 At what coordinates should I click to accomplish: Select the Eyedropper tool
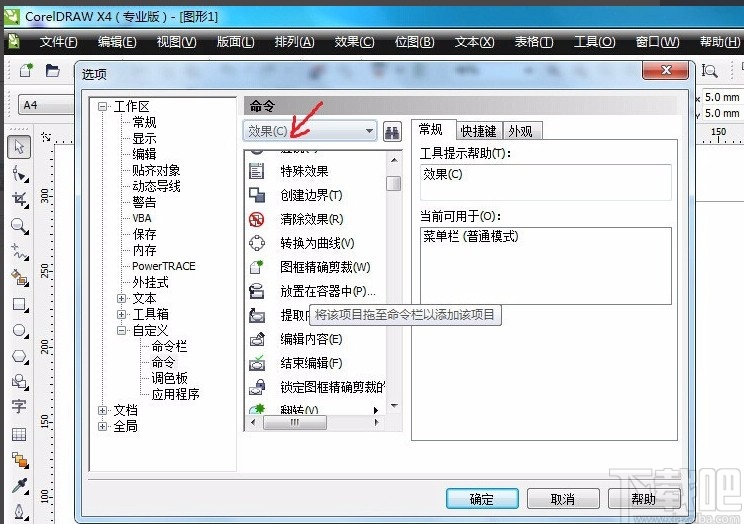[19, 486]
